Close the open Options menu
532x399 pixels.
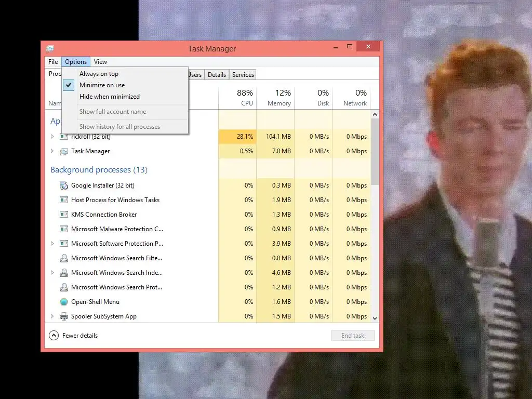[x=76, y=62]
